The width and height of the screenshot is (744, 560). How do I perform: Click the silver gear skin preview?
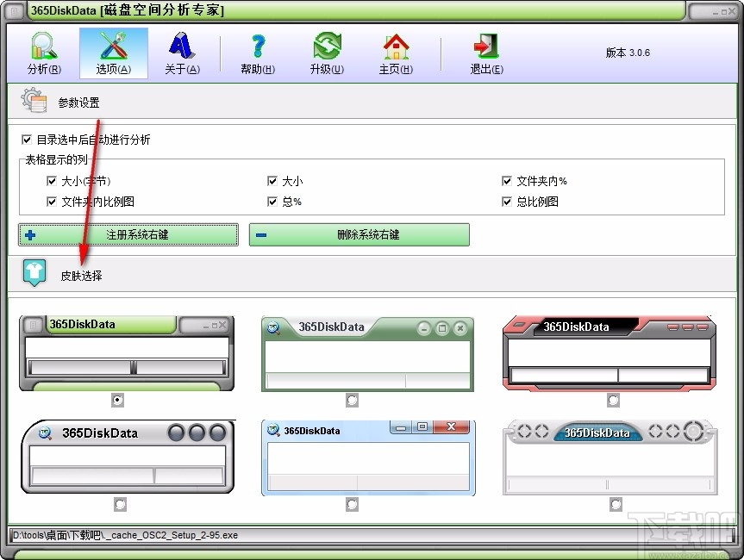pyautogui.click(x=610, y=457)
